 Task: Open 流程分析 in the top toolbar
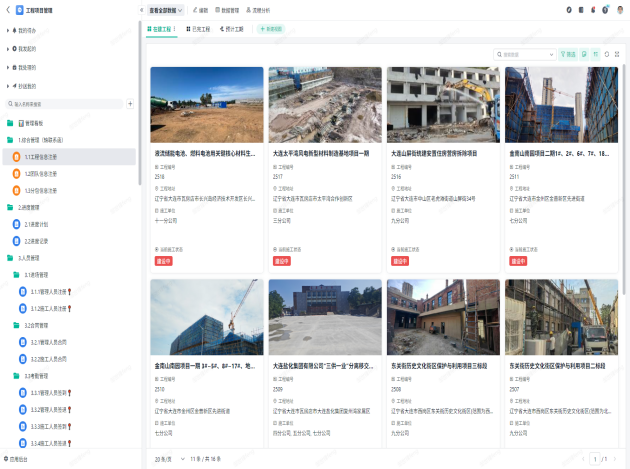(268, 10)
